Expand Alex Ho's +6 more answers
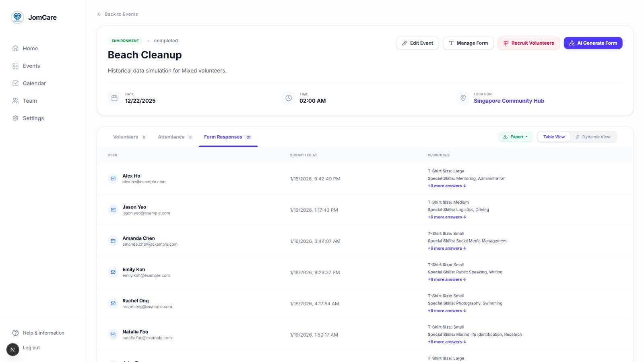Screen dimensions: 644x362 point(447,186)
